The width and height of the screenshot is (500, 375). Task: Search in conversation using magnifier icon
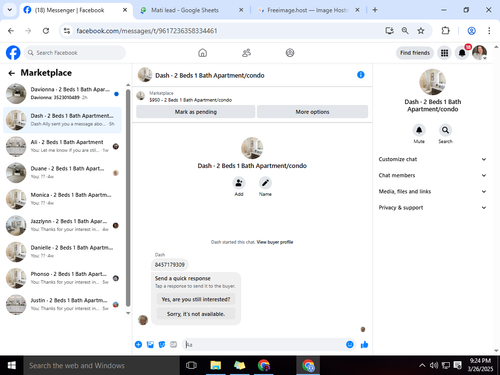[x=445, y=130]
